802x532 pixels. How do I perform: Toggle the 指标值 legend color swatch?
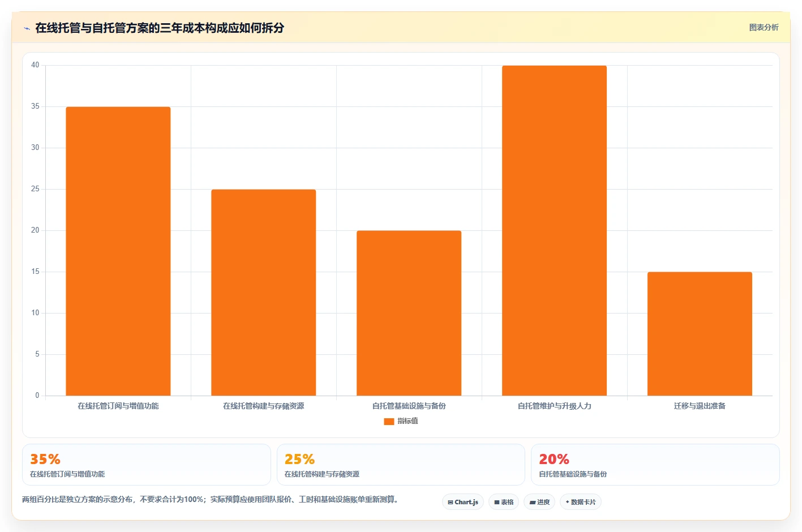tap(389, 421)
